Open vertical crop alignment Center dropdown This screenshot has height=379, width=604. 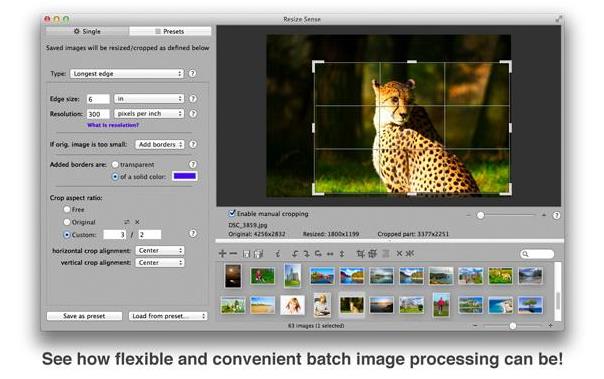[159, 263]
